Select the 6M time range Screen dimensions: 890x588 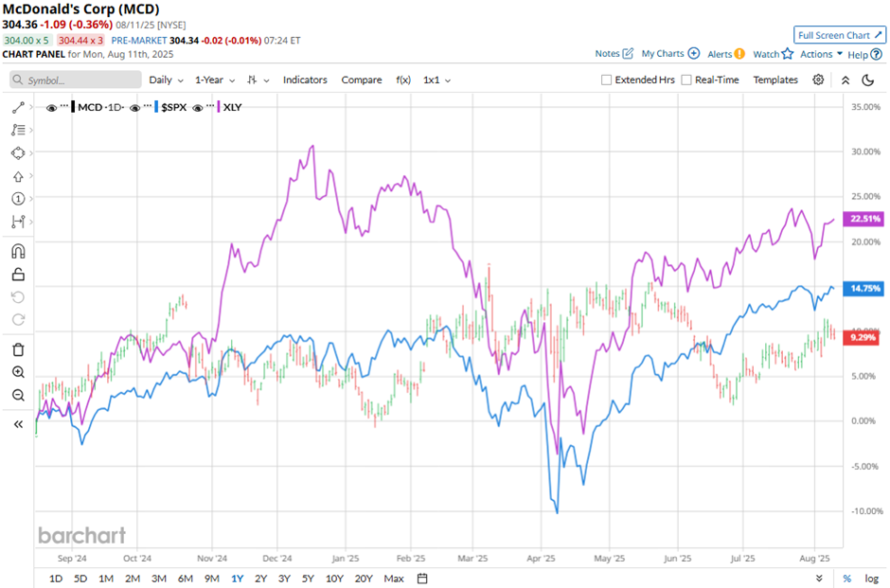(x=186, y=579)
